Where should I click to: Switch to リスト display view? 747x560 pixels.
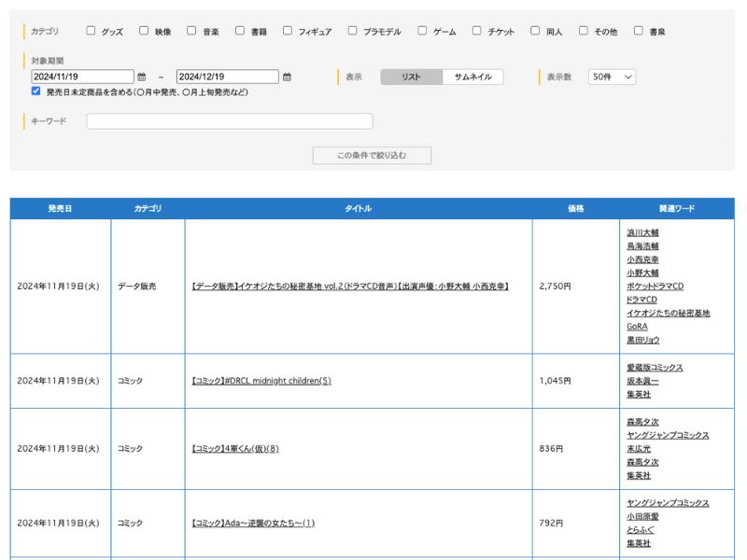point(411,77)
